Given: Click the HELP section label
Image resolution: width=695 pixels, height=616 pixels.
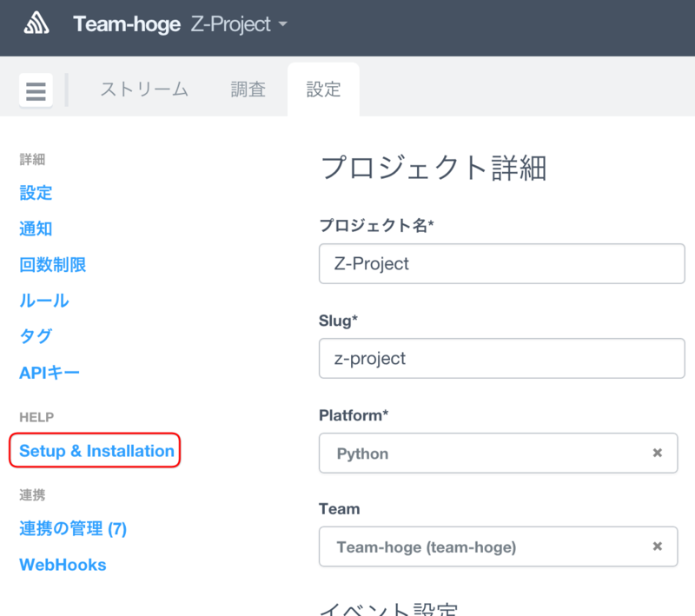Looking at the screenshot, I should coord(36,417).
